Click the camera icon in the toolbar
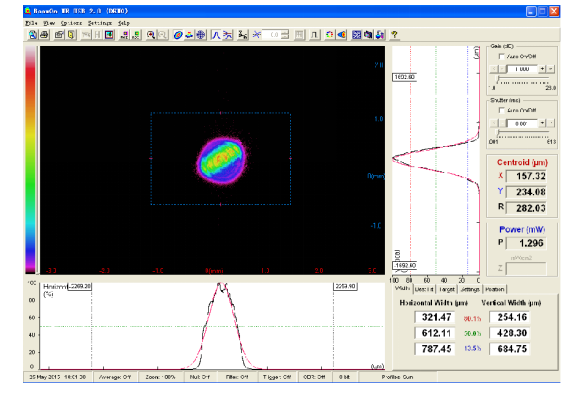The image size is (573, 395). [x=368, y=35]
